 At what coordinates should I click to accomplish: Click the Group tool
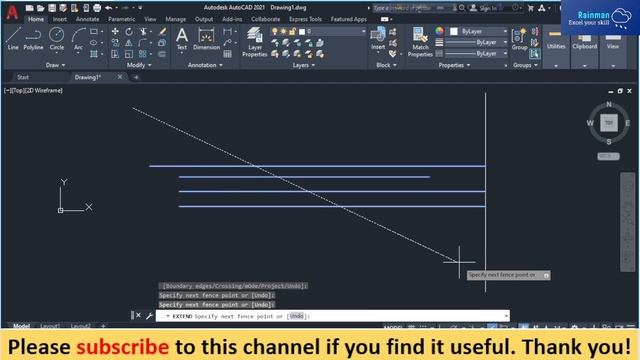[x=519, y=39]
